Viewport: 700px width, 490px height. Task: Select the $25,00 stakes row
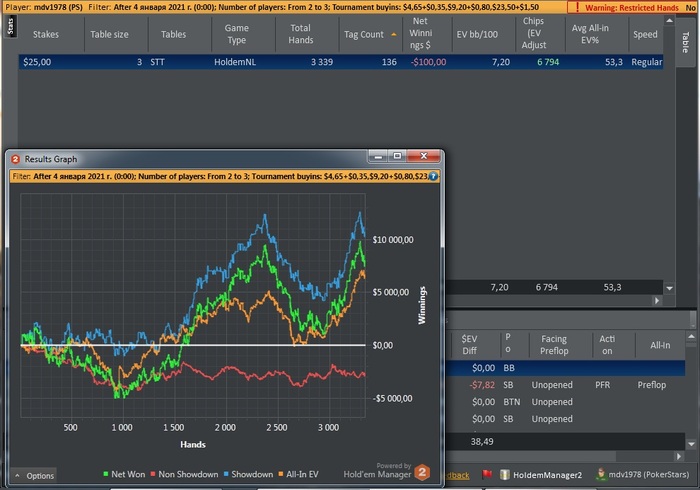pos(341,62)
